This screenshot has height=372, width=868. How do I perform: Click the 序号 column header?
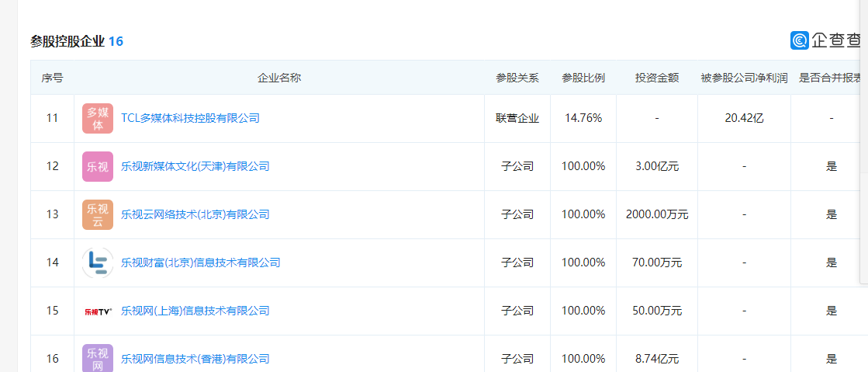(52, 78)
